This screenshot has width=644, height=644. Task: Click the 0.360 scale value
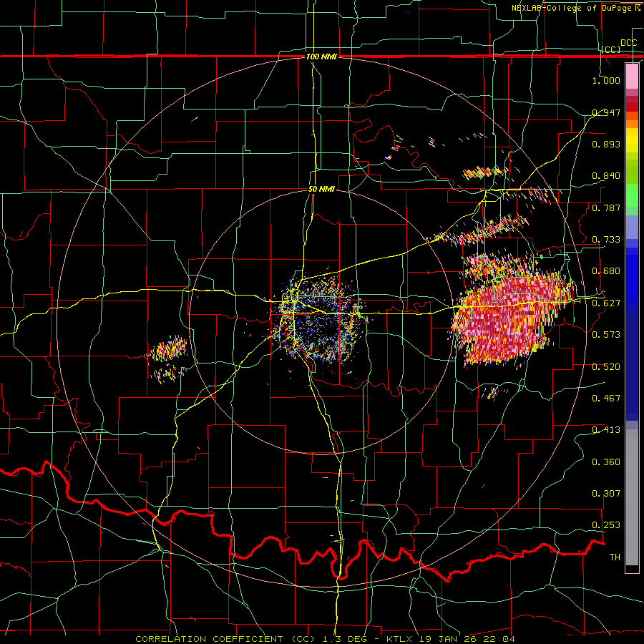click(x=606, y=462)
